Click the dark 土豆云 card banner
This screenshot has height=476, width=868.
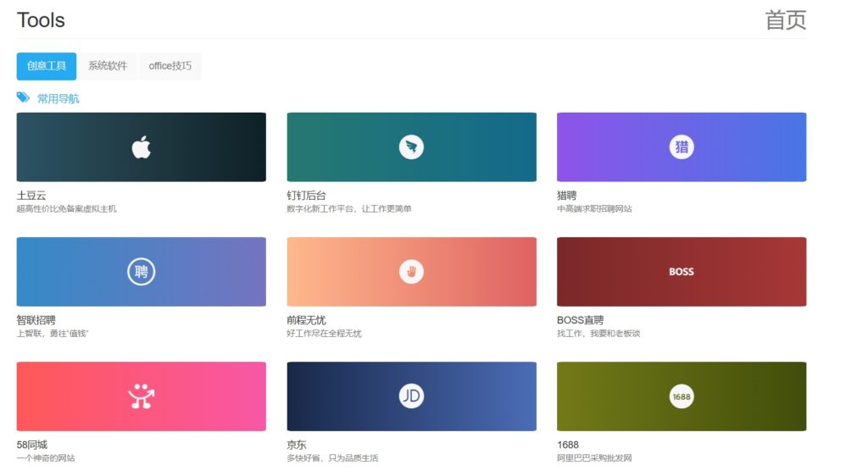(x=142, y=147)
